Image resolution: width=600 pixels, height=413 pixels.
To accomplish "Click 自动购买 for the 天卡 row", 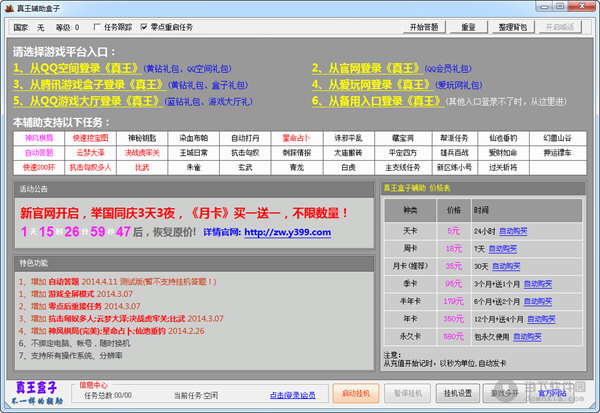I will pyautogui.click(x=513, y=231).
